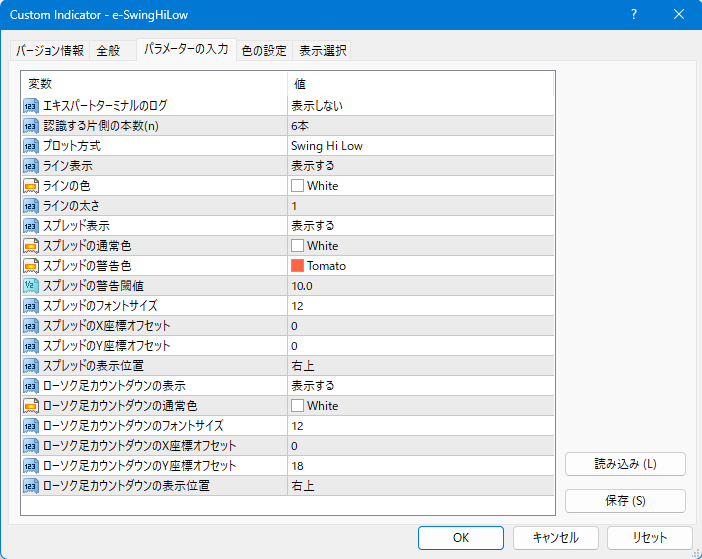Image resolution: width=702 pixels, height=559 pixels.
Task: Open the 色の設定 tab
Action: coord(264,51)
